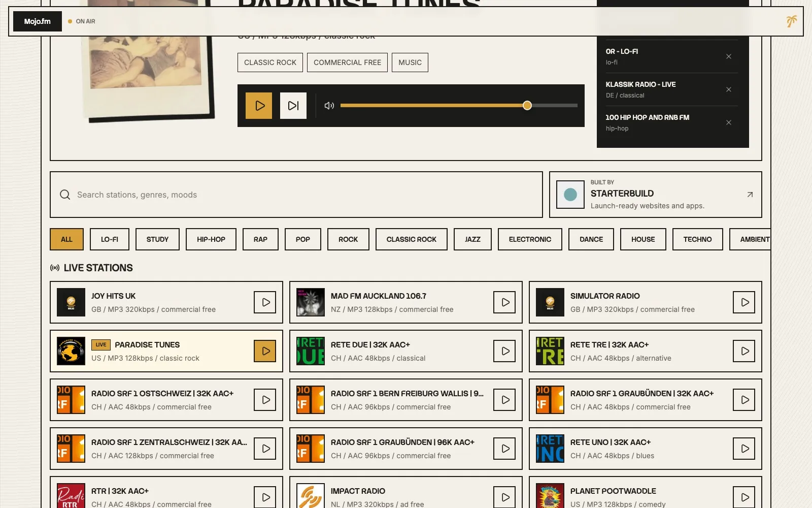Play Radio SRF 1 Bern Freiburg Wallis
Viewport: 812px width, 508px height.
coord(504,400)
